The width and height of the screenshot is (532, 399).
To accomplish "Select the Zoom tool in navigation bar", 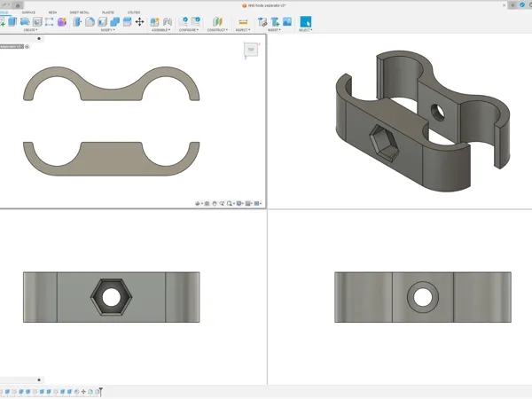I will (x=222, y=204).
